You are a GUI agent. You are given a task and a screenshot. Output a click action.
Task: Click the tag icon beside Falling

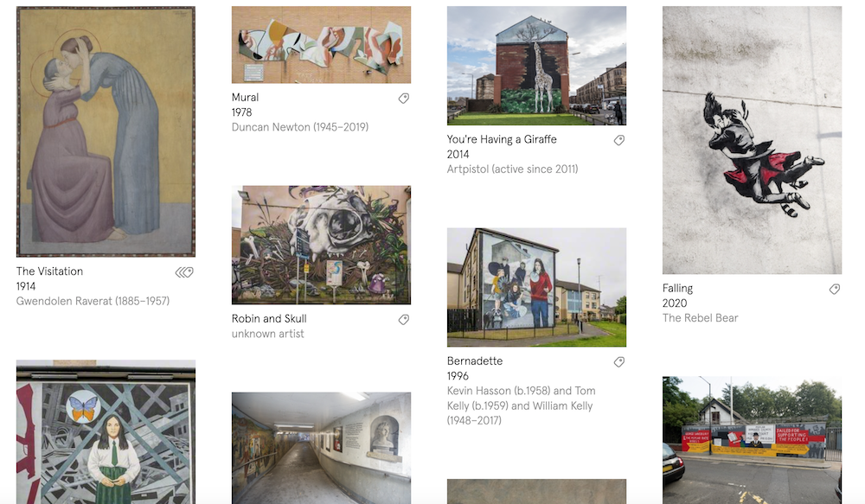point(835,289)
